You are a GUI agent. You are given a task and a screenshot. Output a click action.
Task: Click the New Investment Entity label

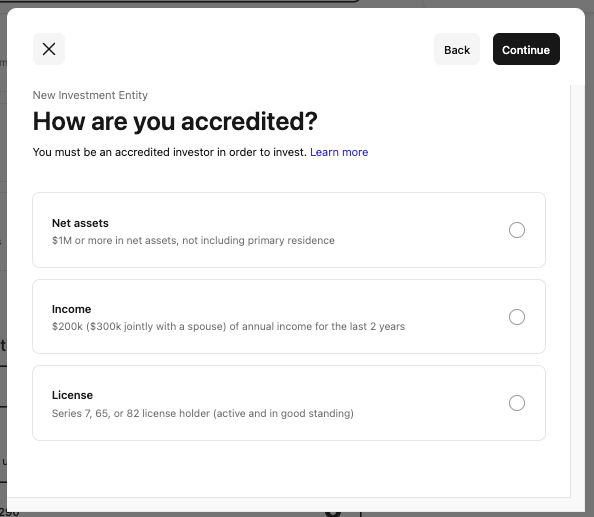tap(90, 95)
